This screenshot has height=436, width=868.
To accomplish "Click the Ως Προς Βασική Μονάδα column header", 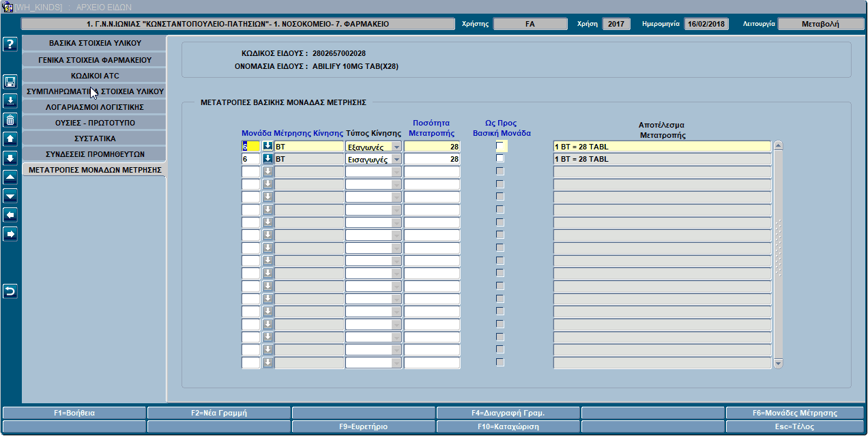I will [502, 128].
